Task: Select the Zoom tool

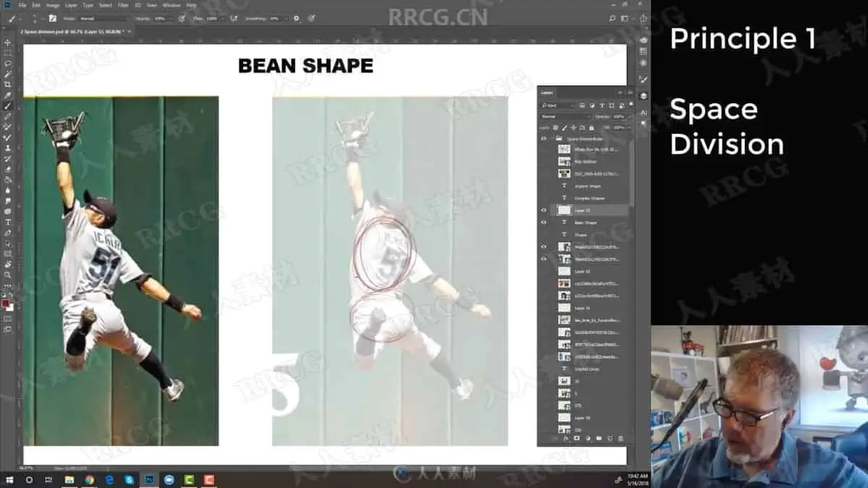Action: (8, 275)
